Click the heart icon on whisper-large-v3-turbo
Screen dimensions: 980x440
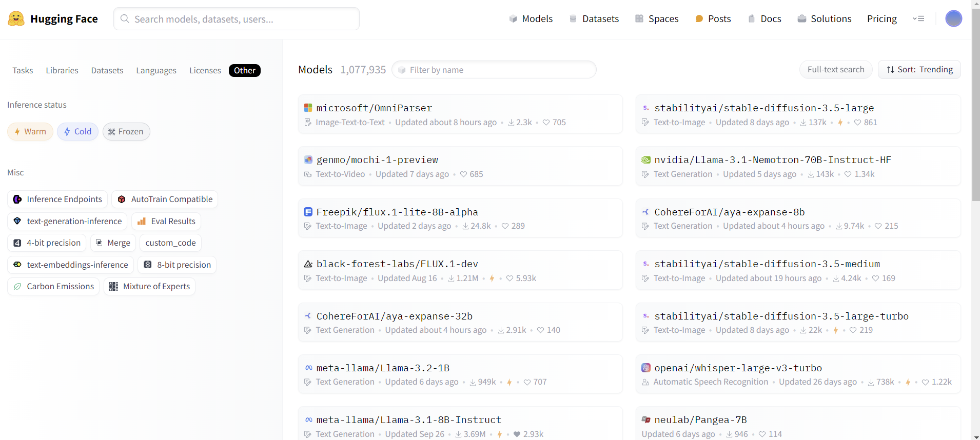tap(925, 382)
